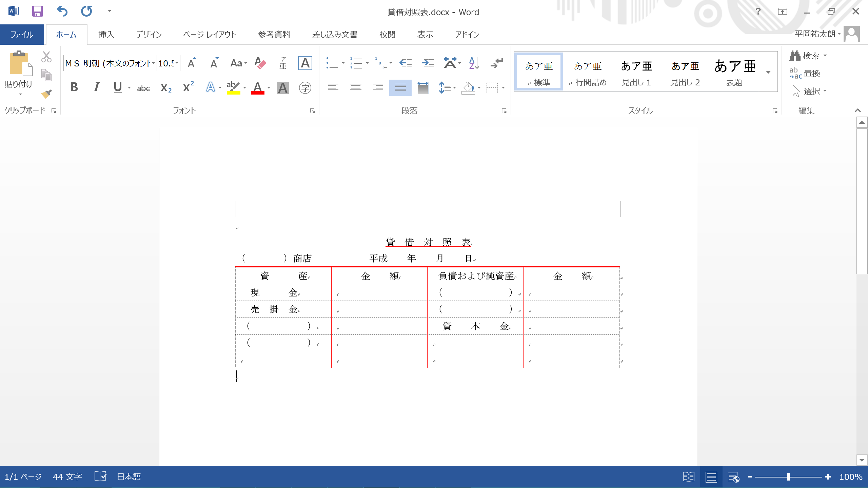The width and height of the screenshot is (868, 488).
Task: Click the Enclosed Characters circle icon
Action: click(305, 88)
